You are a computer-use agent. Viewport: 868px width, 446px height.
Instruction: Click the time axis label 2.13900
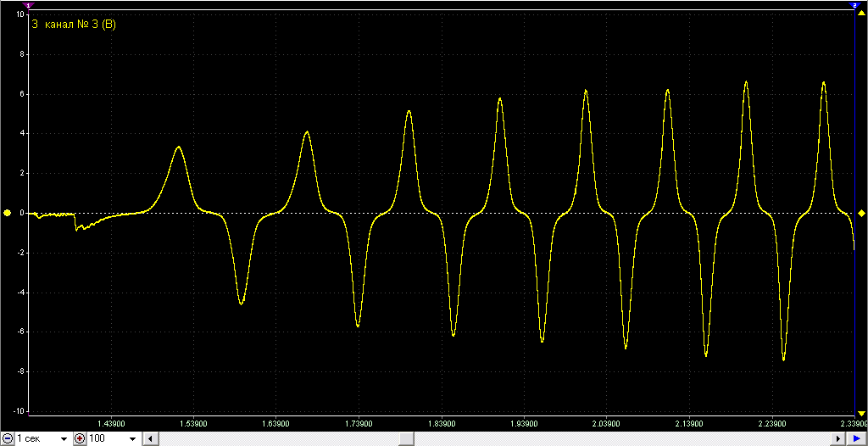690,424
